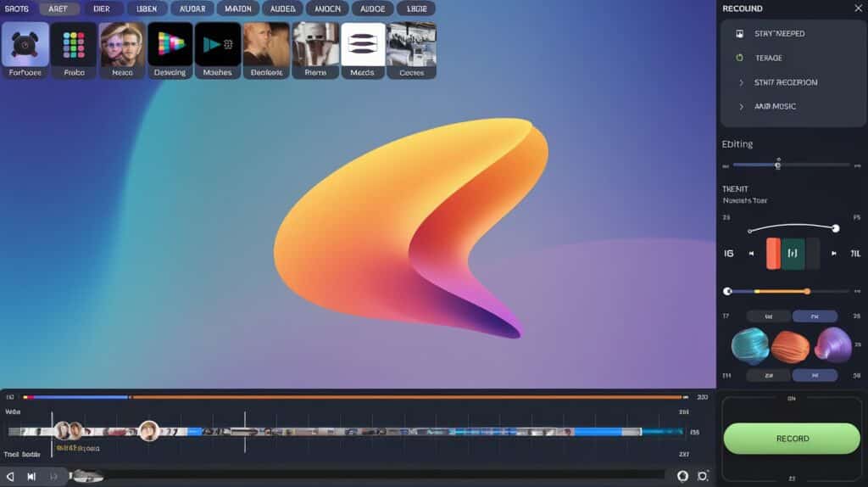Screen dimensions: 868x487
Task: Open the colorful grid icon labeled Frobo
Action: (74, 50)
